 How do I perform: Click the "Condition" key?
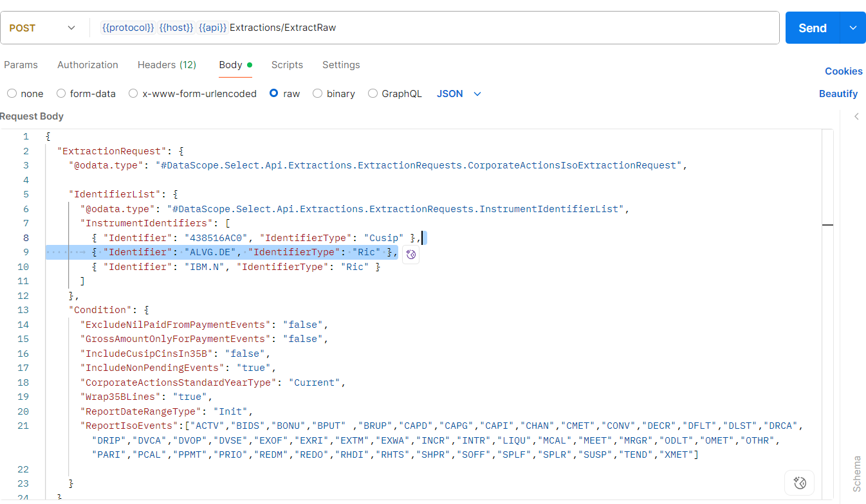[x=101, y=310]
